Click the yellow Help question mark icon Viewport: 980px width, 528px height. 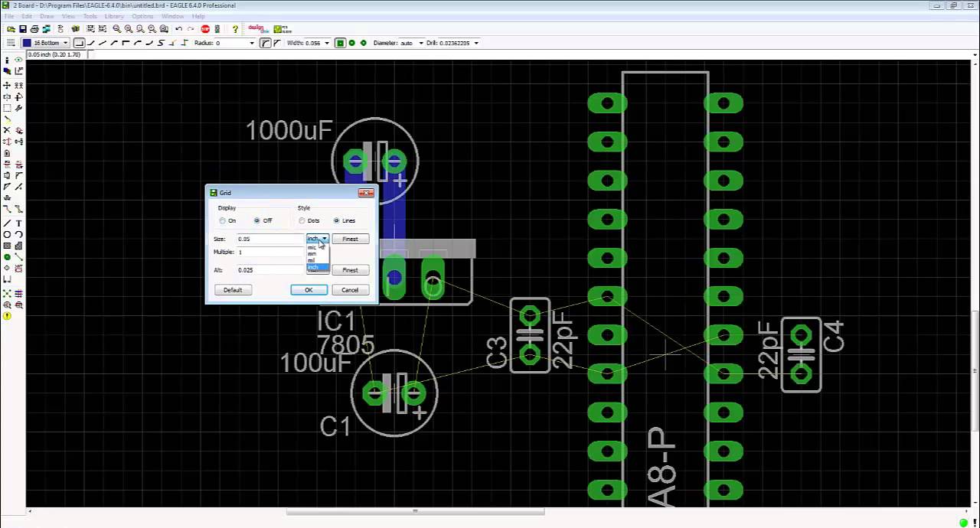click(x=235, y=29)
